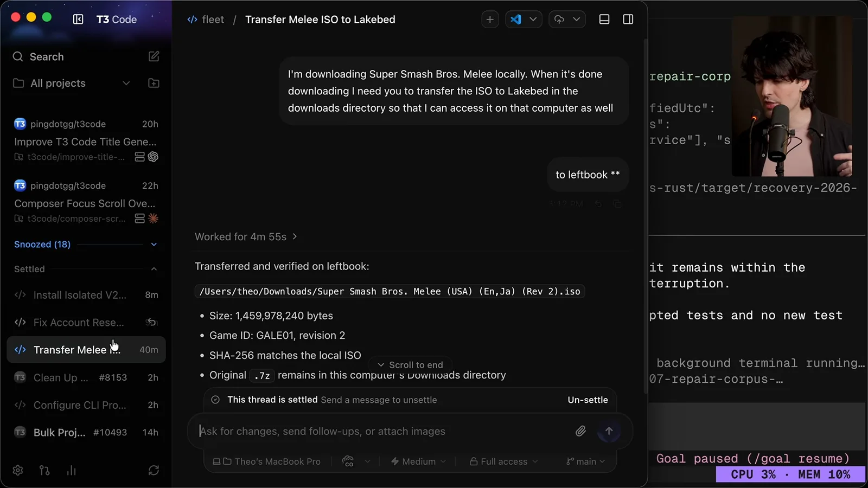Viewport: 868px width, 488px height.
Task: Attach a file with the paperclip icon
Action: coord(580,431)
